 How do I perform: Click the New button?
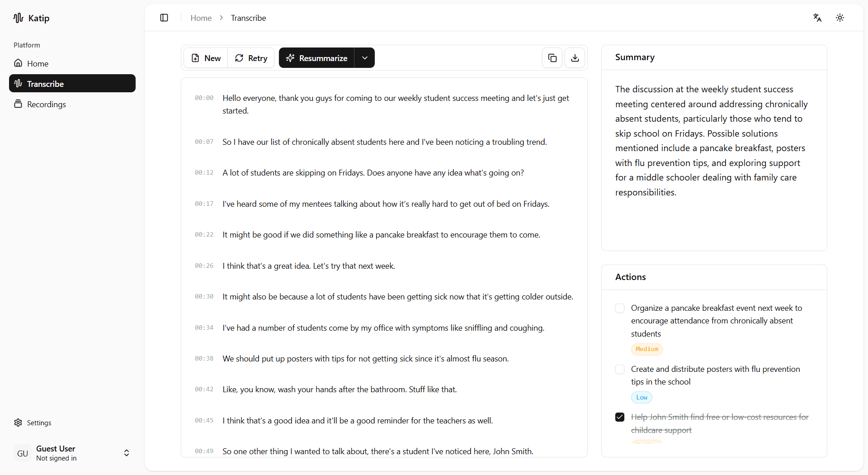coord(206,58)
